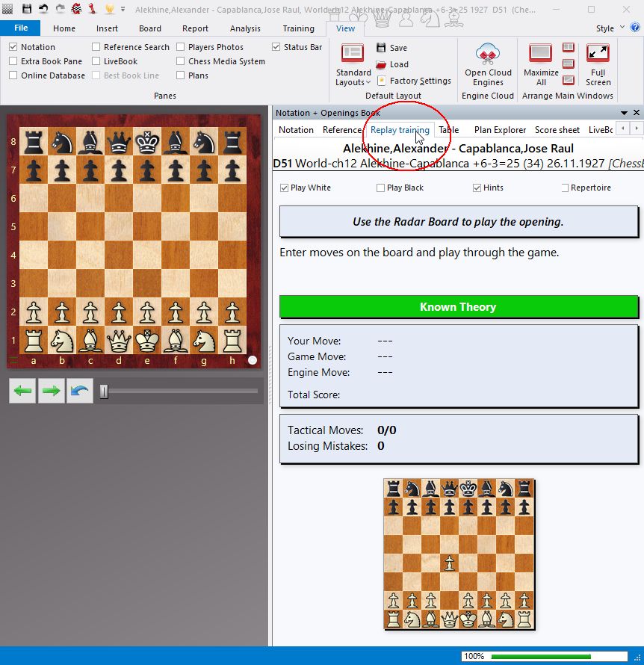The width and height of the screenshot is (644, 665).
Task: Switch to the Plan Explorer tab
Action: pyautogui.click(x=500, y=130)
